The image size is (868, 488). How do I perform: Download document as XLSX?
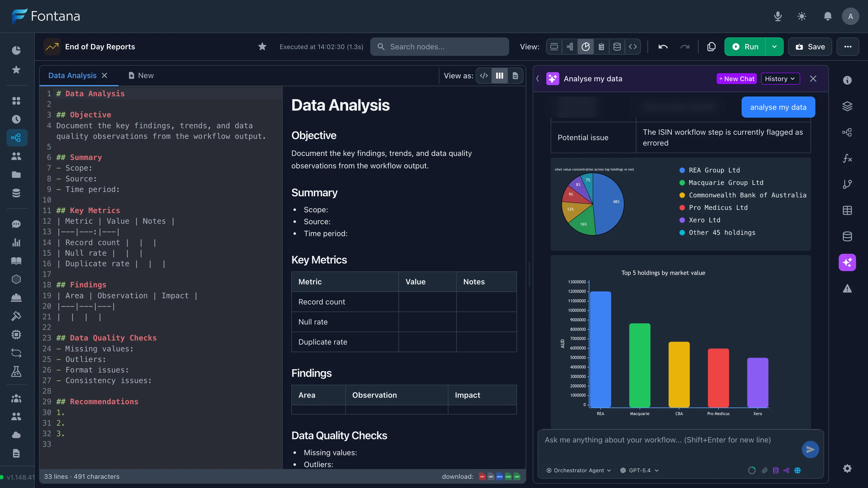[x=509, y=476]
